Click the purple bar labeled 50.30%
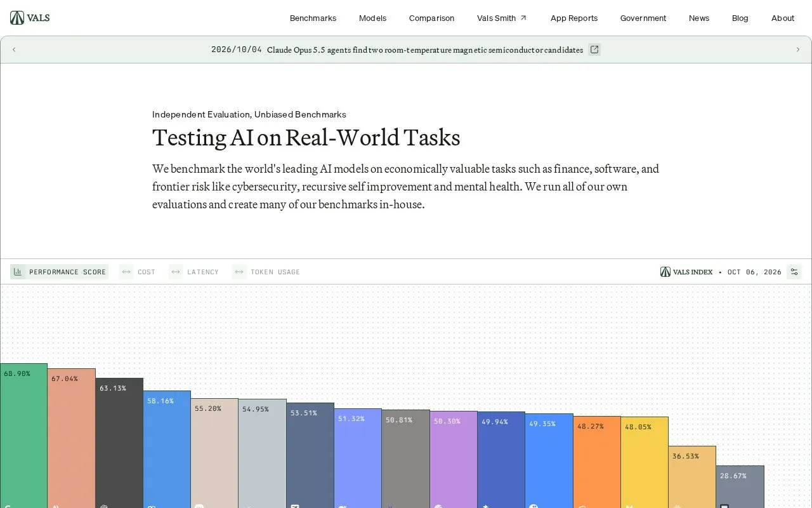812x508 pixels. point(454,459)
